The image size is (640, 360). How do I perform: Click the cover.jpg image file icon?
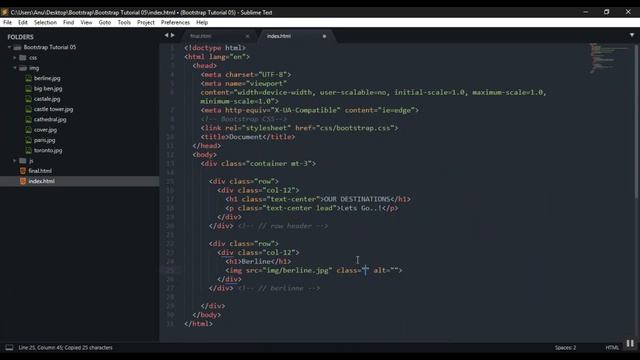28,130
